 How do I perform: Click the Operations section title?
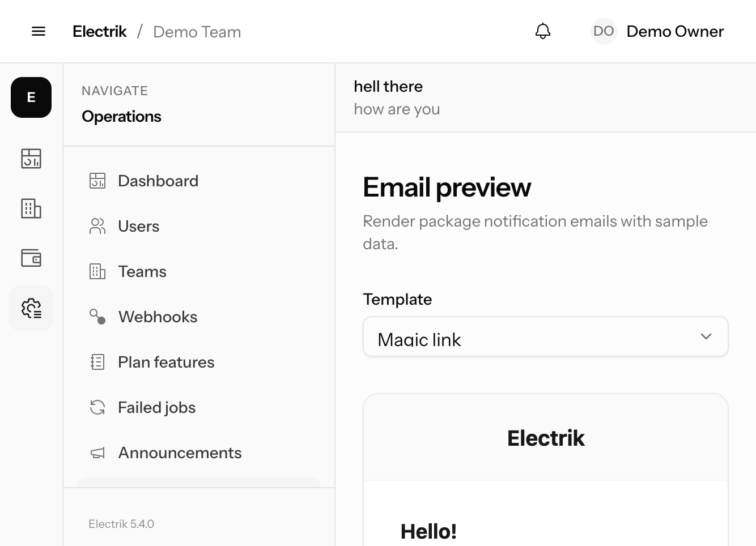point(121,116)
